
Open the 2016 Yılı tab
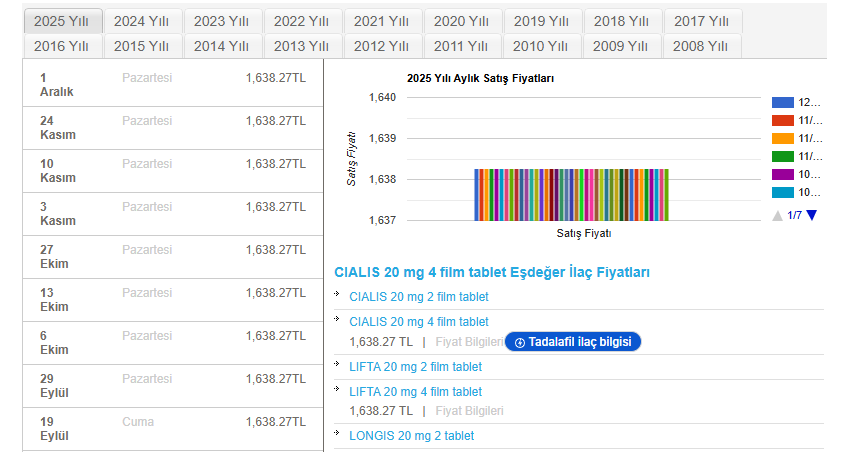coord(63,46)
